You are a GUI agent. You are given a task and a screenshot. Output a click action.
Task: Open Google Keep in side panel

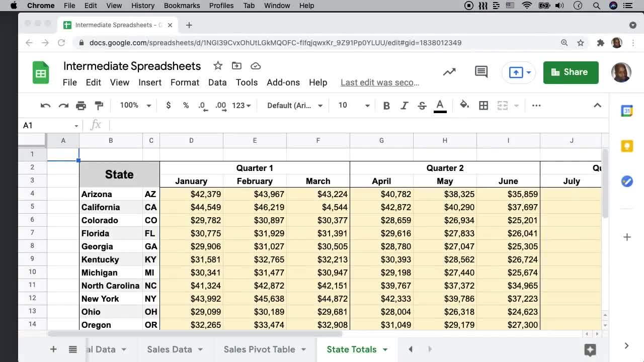[626, 146]
